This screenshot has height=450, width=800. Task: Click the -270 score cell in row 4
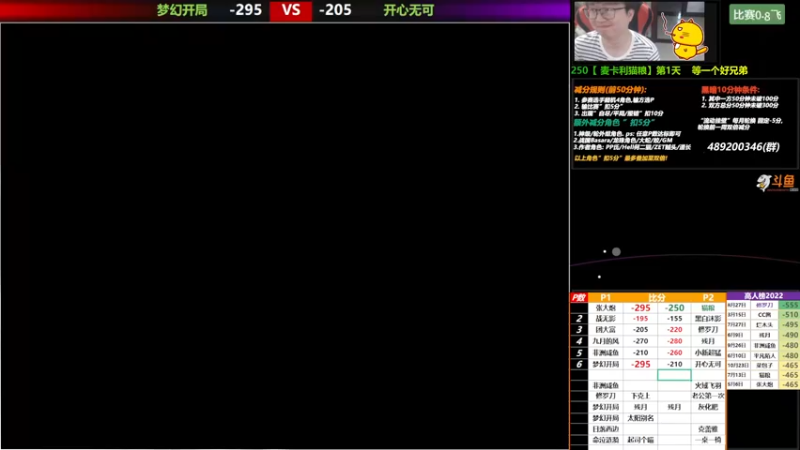click(x=640, y=341)
